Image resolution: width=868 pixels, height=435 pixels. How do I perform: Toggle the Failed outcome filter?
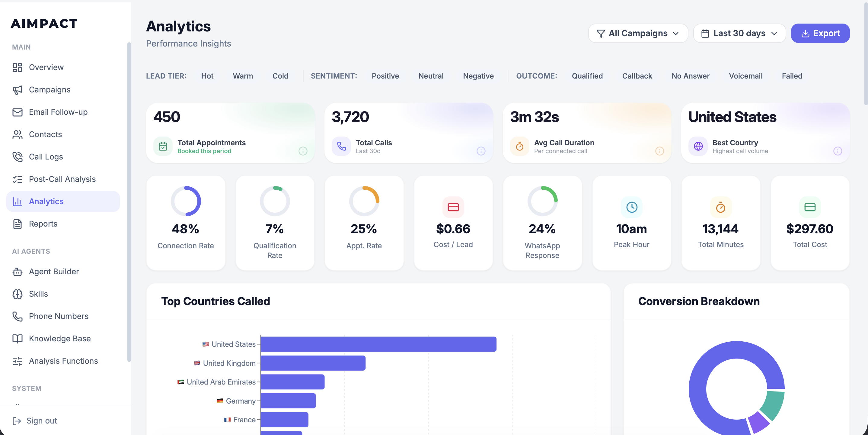coord(792,76)
